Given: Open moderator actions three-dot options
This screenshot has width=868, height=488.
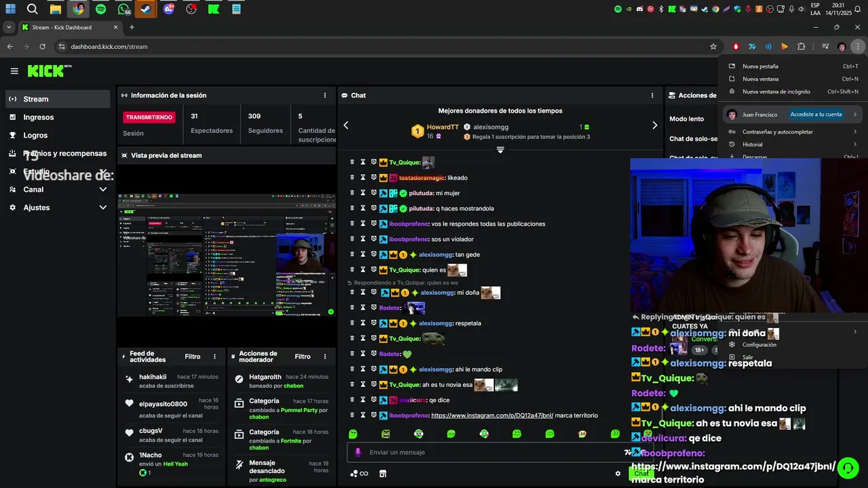Looking at the screenshot, I should click(325, 357).
